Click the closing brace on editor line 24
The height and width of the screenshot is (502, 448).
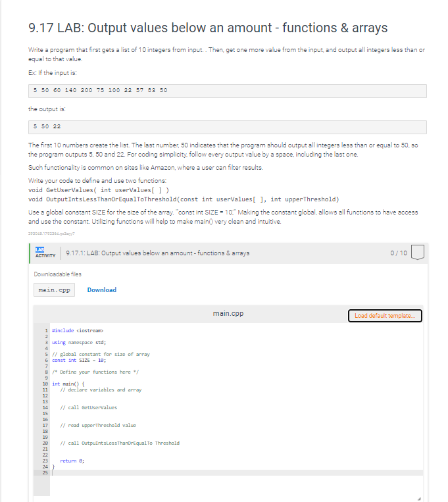(53, 466)
